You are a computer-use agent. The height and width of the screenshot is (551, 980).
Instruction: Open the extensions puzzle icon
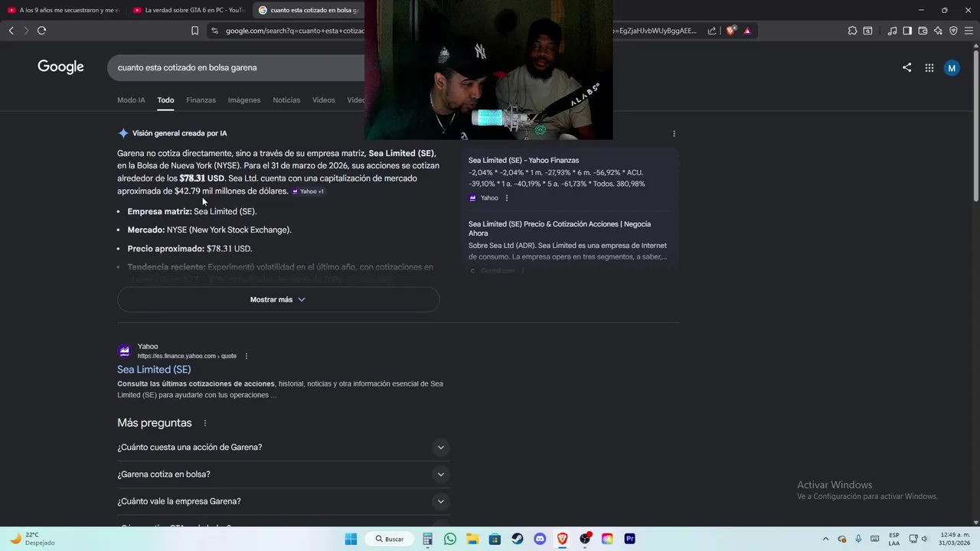tap(852, 31)
